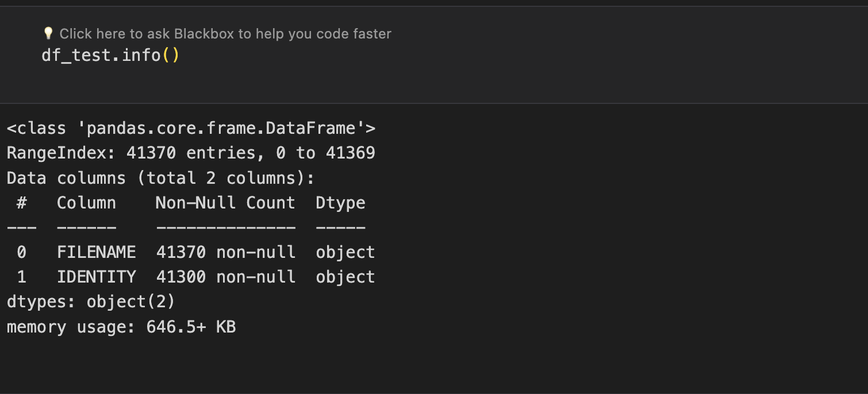Click the info method name in code
Image resolution: width=868 pixels, height=394 pixels.
141,56
